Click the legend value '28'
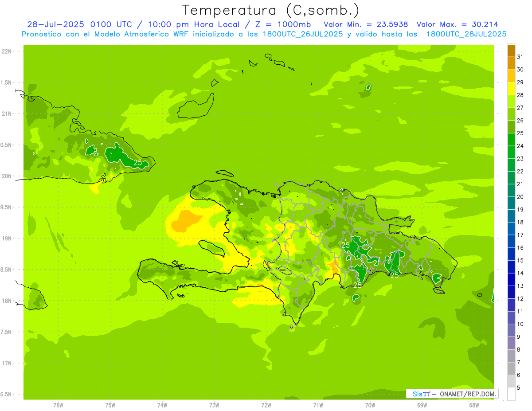 520,95
